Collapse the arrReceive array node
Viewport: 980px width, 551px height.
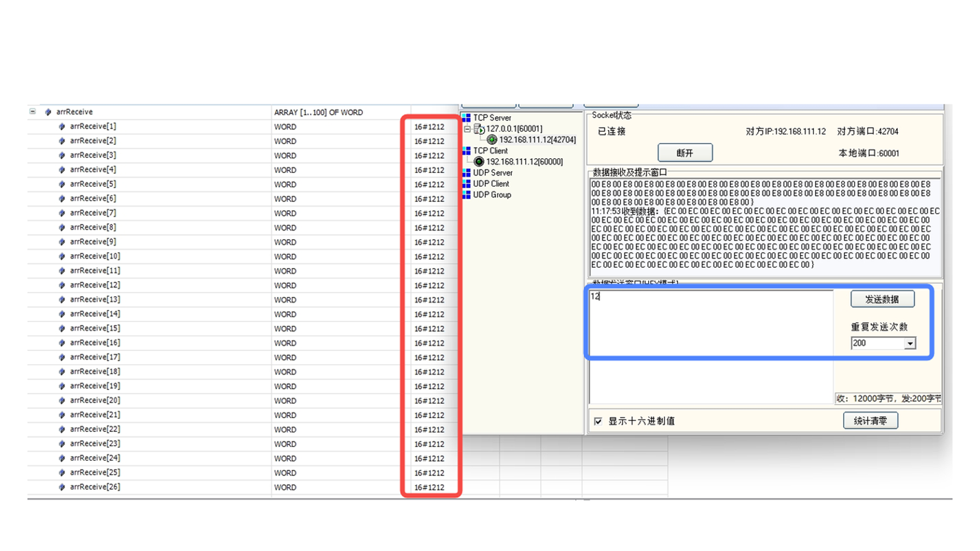tap(33, 112)
